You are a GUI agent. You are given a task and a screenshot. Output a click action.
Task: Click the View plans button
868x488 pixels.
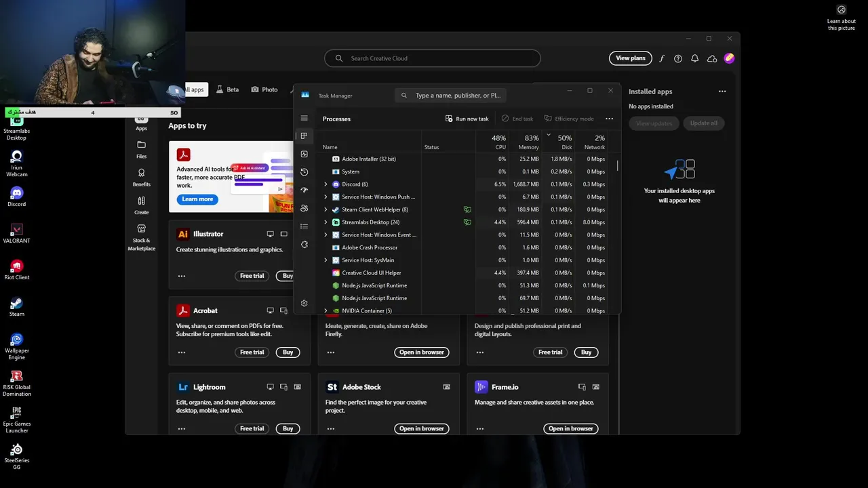pos(630,58)
